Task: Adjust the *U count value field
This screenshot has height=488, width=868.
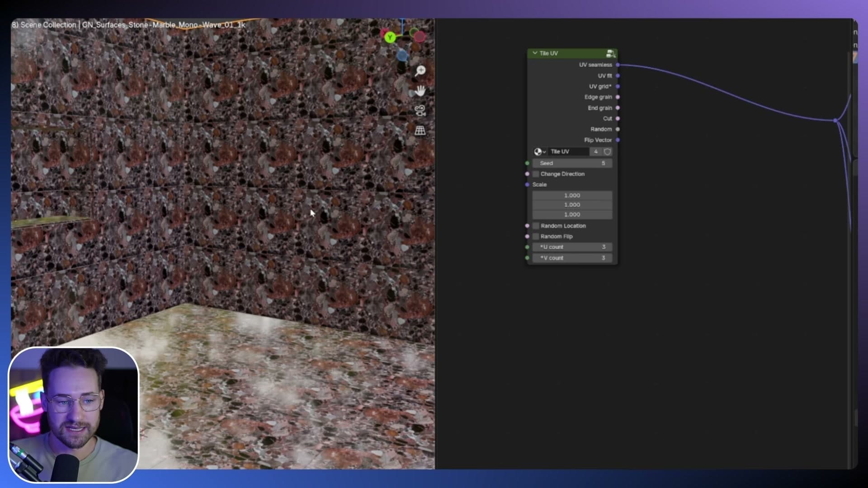Action: coord(572,247)
